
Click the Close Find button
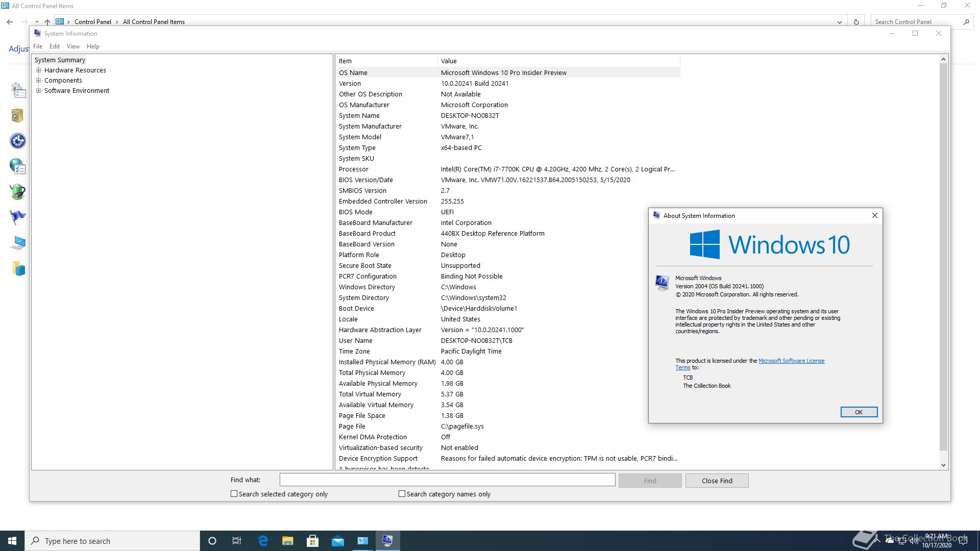coord(717,481)
